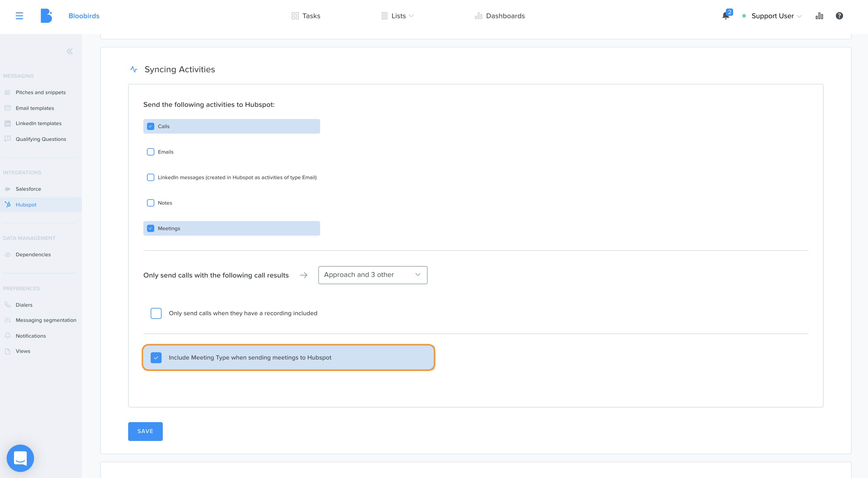
Task: Select Hubspot integration in sidebar
Action: click(x=41, y=204)
